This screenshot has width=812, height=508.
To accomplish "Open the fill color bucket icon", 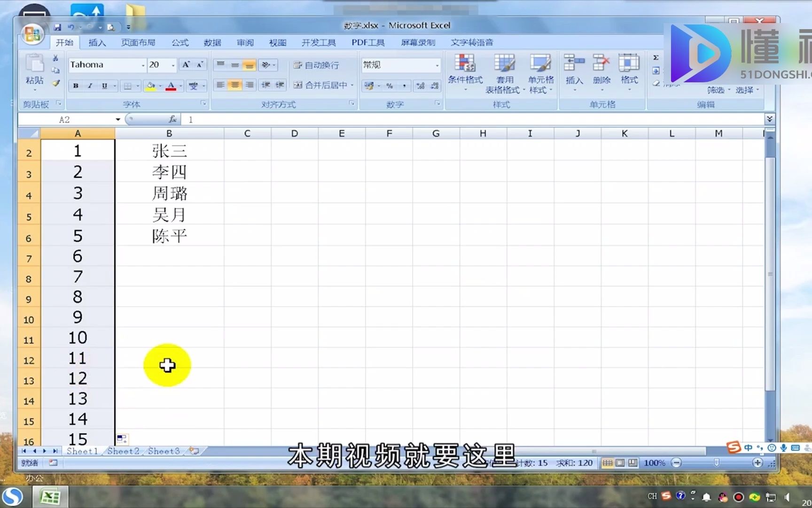I will [x=149, y=86].
